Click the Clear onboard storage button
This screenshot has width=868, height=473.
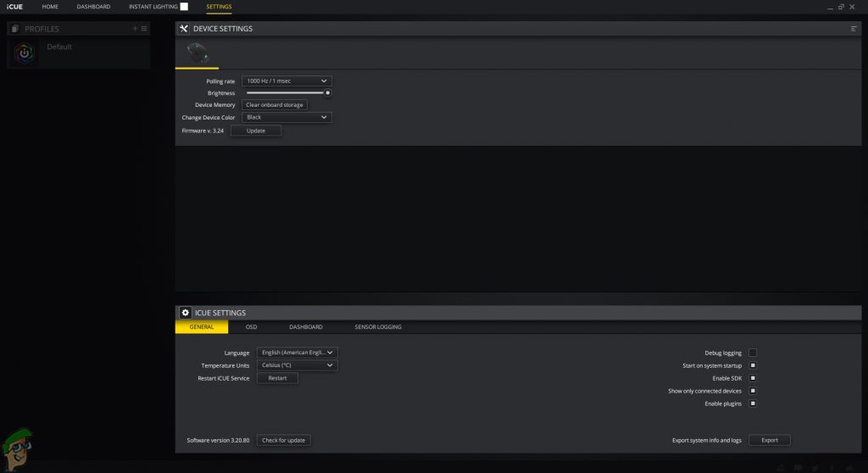click(275, 104)
